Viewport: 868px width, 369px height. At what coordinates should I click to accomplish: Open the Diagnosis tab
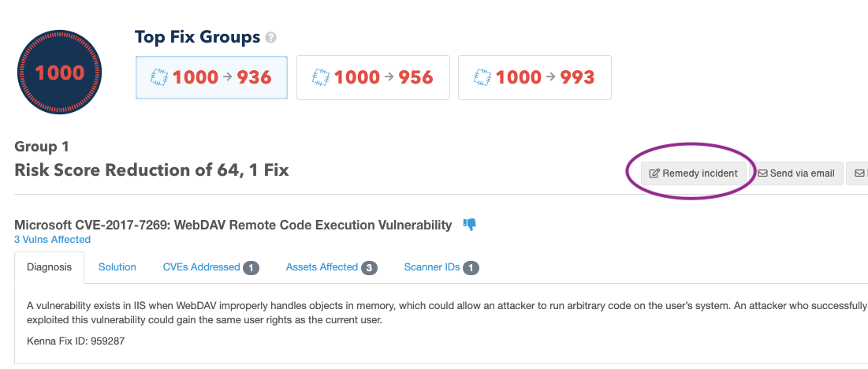click(x=49, y=267)
